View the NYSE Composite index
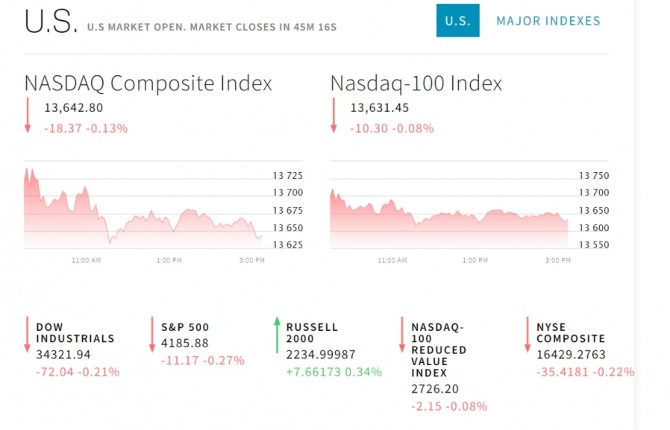This screenshot has width=670, height=430. pos(570,332)
